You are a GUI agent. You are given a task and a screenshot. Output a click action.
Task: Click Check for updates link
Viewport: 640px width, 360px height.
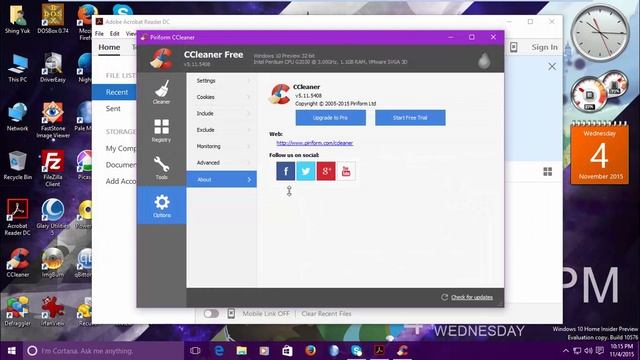click(x=472, y=297)
